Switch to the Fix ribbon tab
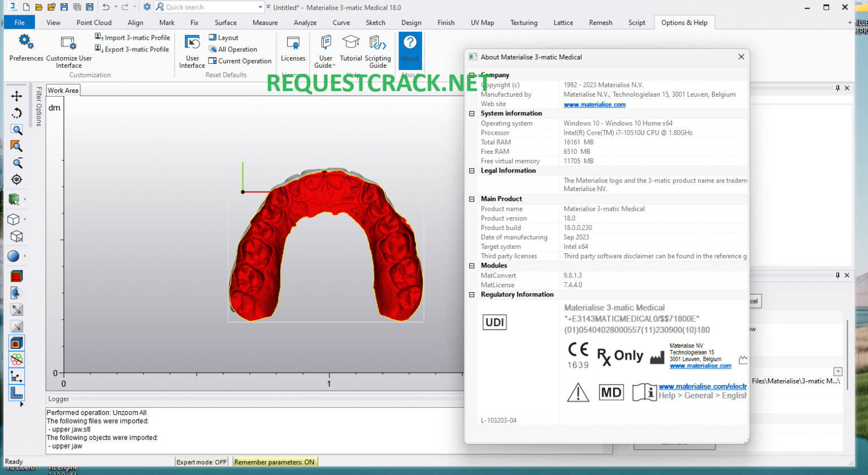 pyautogui.click(x=194, y=23)
